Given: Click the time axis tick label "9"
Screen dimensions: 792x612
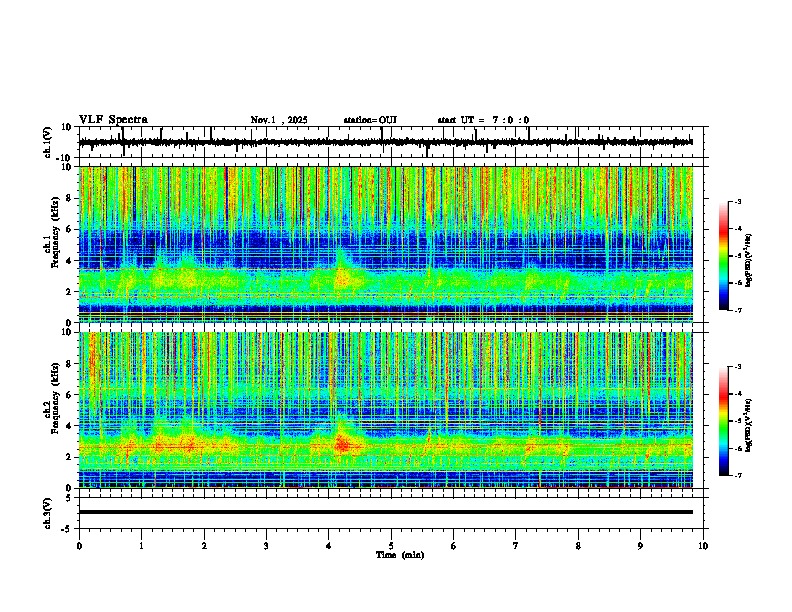Looking at the screenshot, I should [640, 546].
